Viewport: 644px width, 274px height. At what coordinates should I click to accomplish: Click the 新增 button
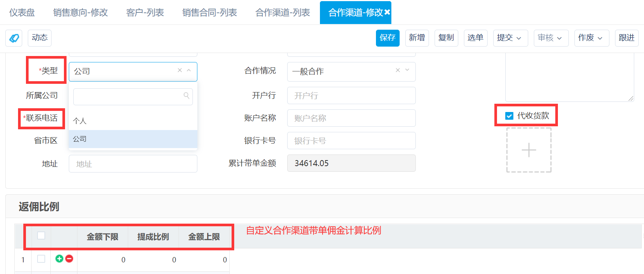pos(417,38)
